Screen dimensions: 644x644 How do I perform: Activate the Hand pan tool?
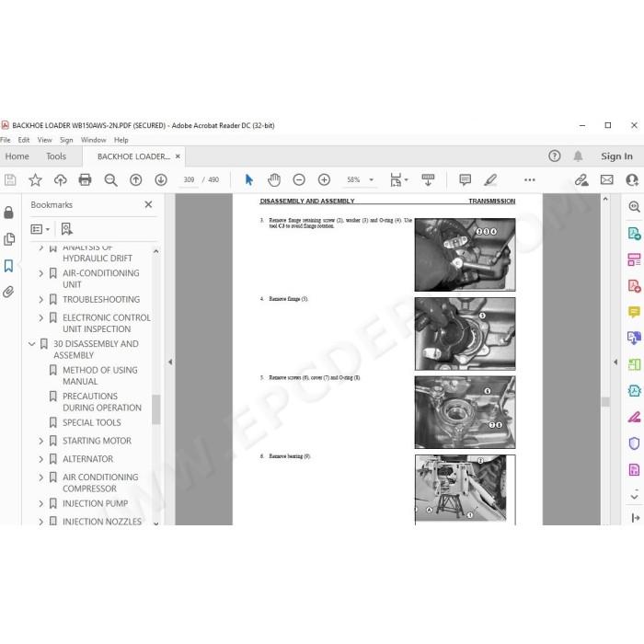point(274,180)
